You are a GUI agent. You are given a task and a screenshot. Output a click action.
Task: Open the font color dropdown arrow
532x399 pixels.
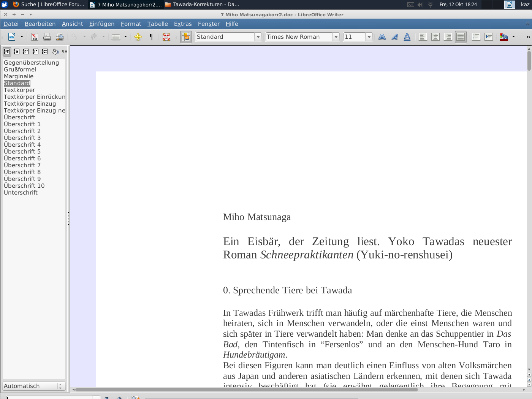click(x=514, y=37)
